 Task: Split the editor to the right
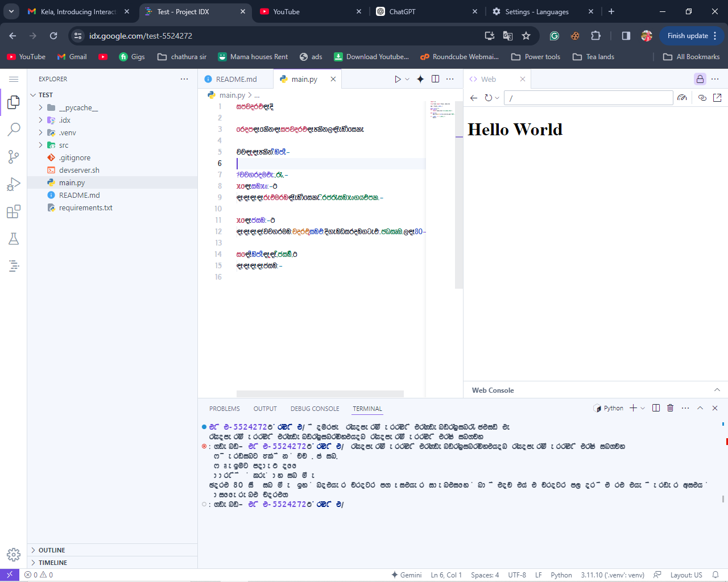pos(435,79)
